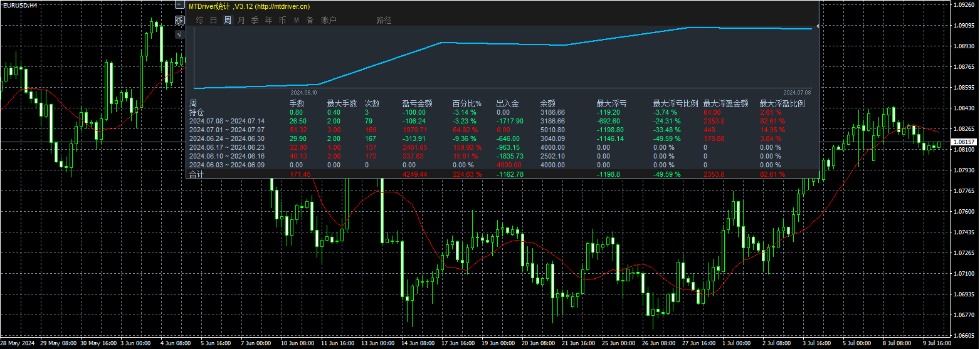The height and width of the screenshot is (349, 980).
Task: Click the 次数 column header
Action: click(x=372, y=103)
